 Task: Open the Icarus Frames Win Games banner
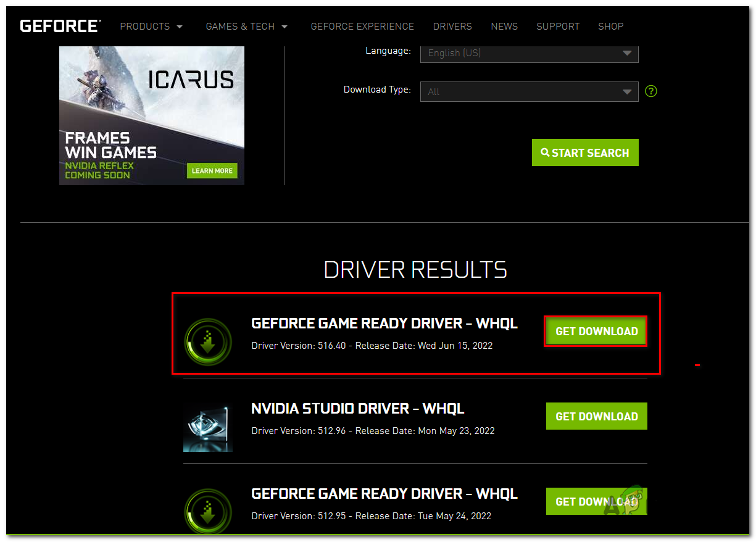tap(152, 115)
